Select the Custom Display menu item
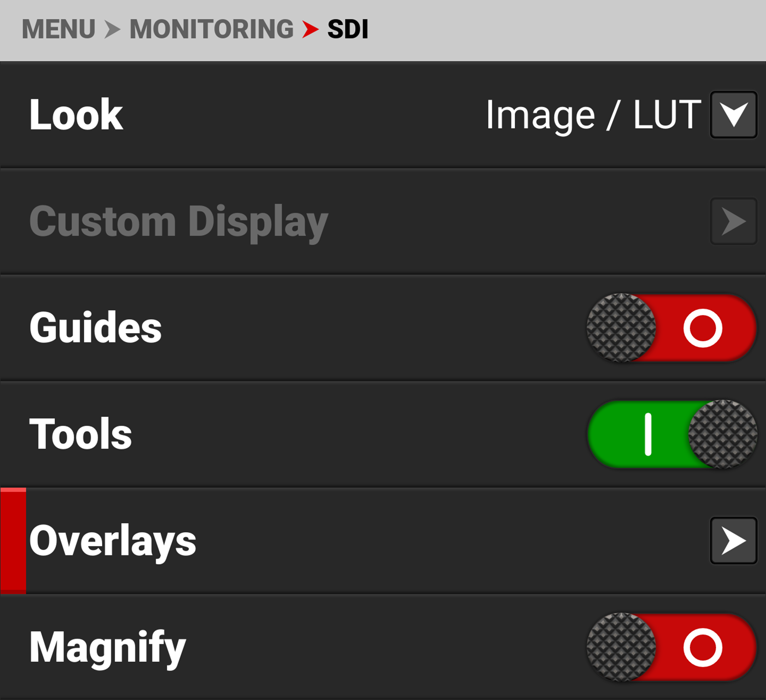The width and height of the screenshot is (766, 700). coord(179,221)
